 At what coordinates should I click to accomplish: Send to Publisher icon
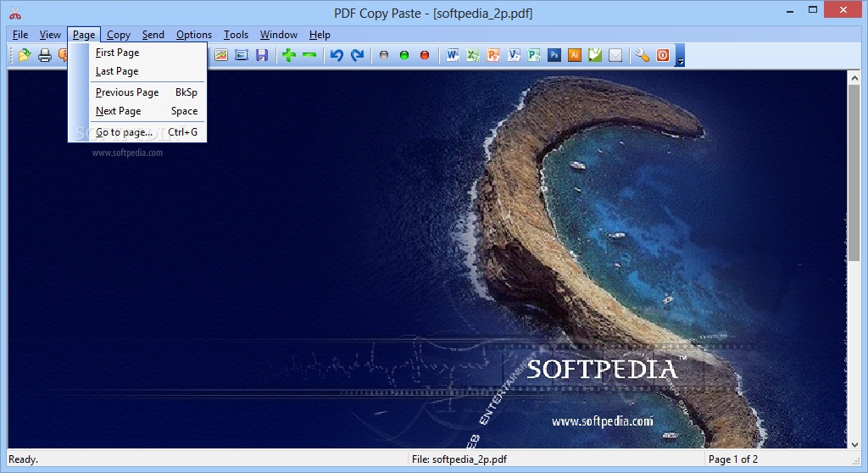pos(534,55)
